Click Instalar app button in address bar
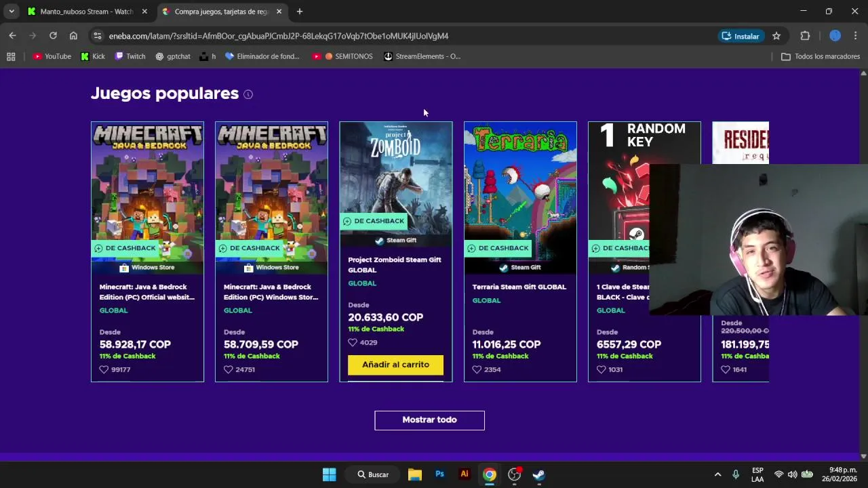Screen dimensions: 868x488 click(741, 36)
